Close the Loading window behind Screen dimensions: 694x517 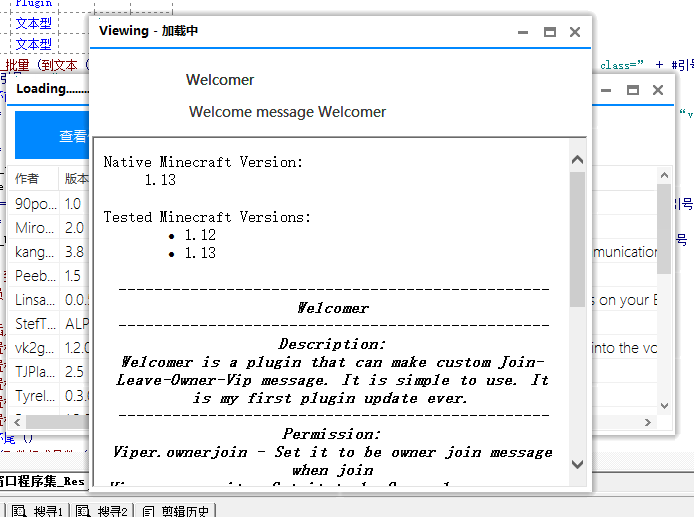coord(657,90)
